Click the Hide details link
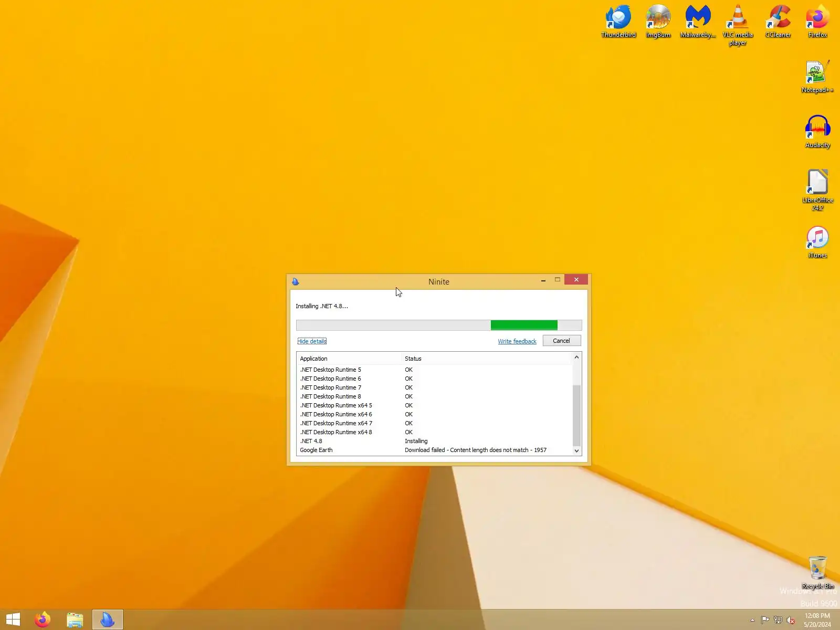 [312, 341]
